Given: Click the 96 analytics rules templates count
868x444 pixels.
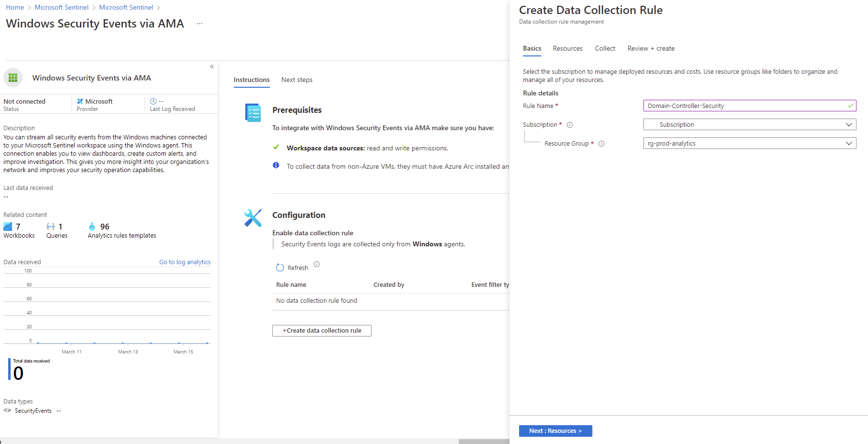Looking at the screenshot, I should 105,227.
